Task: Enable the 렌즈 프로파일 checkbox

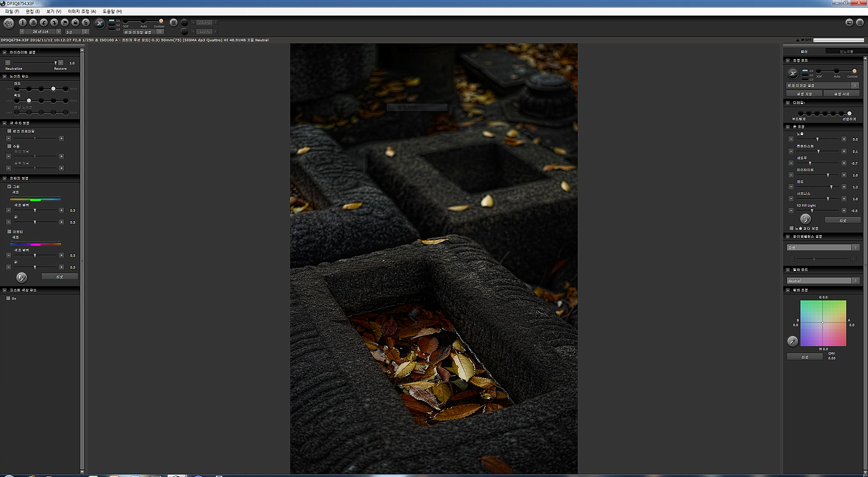Action: click(x=9, y=131)
